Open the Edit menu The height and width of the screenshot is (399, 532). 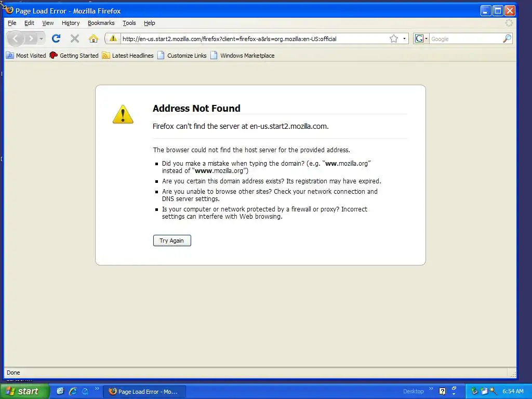29,23
